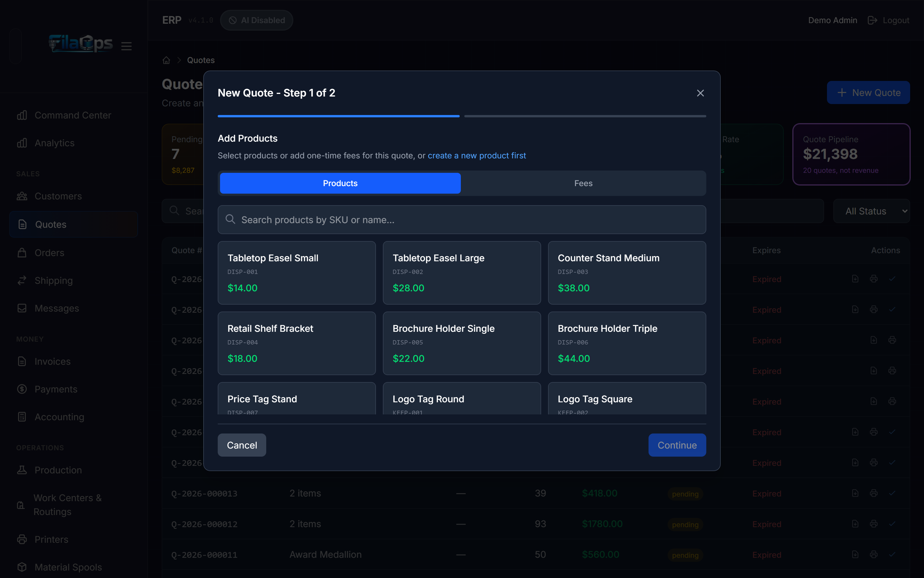
Task: Click the home breadcrumb icon
Action: [x=166, y=60]
